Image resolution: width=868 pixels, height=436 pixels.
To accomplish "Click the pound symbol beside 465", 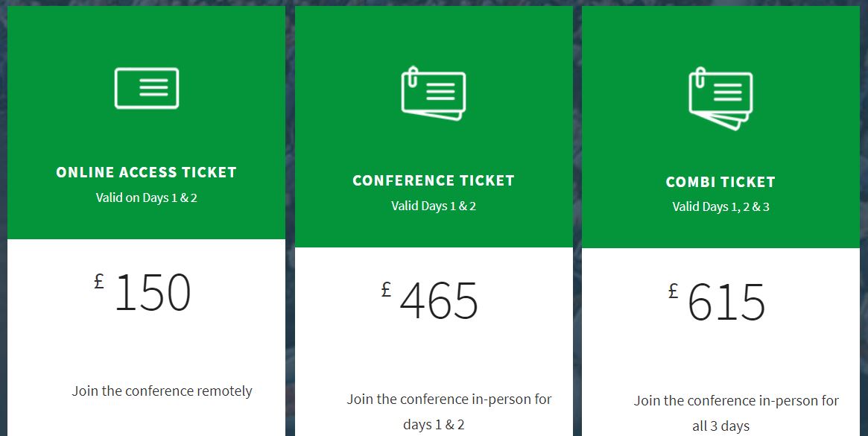I will coord(386,289).
